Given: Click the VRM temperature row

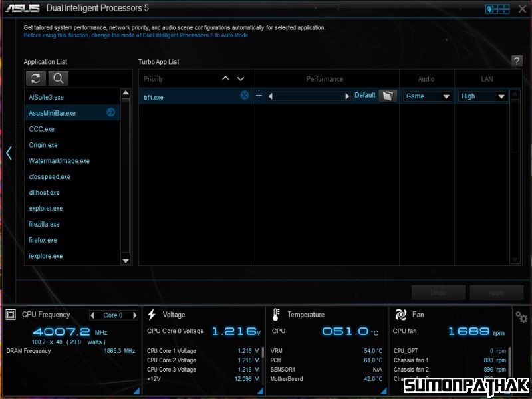Looking at the screenshot, I should (x=327, y=351).
